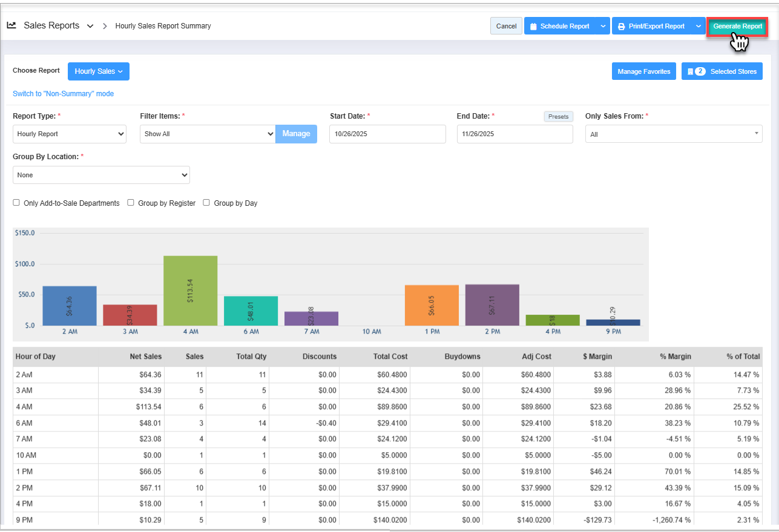This screenshot has height=532, width=779.
Task: Enable Only Add-to-Sale Departments checkbox
Action: [x=16, y=203]
